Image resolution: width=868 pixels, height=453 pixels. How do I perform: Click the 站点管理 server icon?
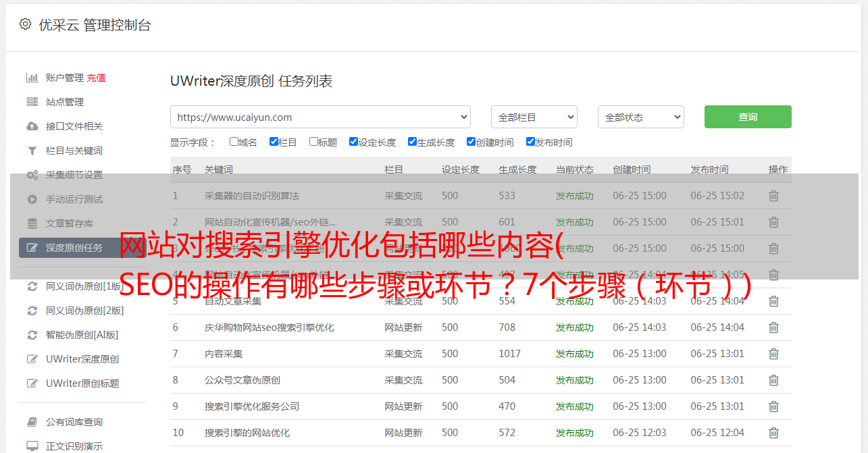click(32, 102)
